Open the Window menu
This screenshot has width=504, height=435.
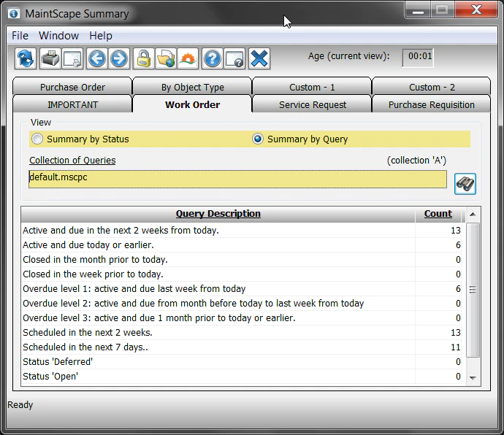tap(59, 36)
